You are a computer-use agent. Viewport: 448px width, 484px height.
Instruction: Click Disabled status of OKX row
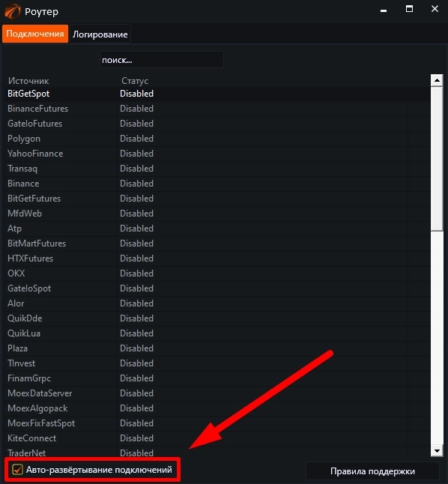click(136, 273)
